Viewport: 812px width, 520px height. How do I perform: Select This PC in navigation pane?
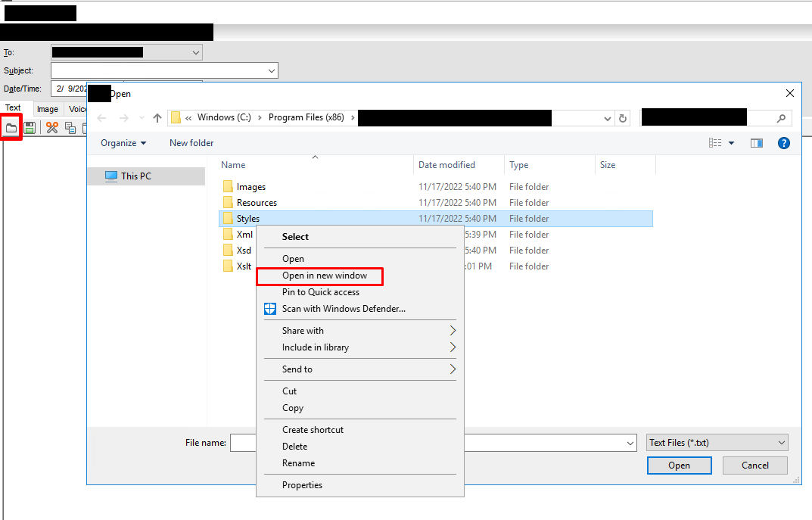136,176
